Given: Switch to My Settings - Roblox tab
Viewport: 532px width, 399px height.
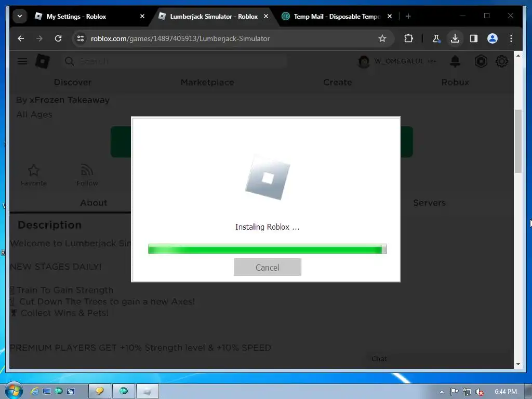Looking at the screenshot, I should coord(76,16).
